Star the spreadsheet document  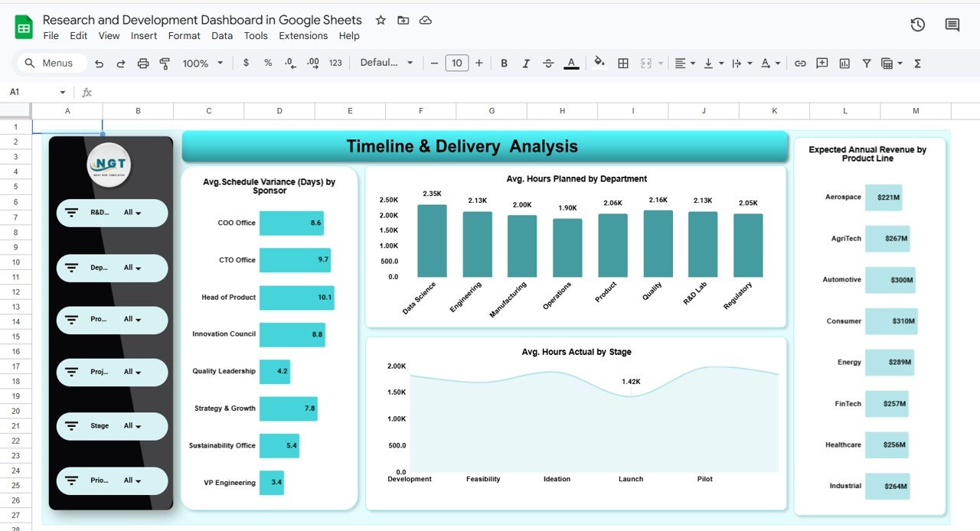(381, 21)
